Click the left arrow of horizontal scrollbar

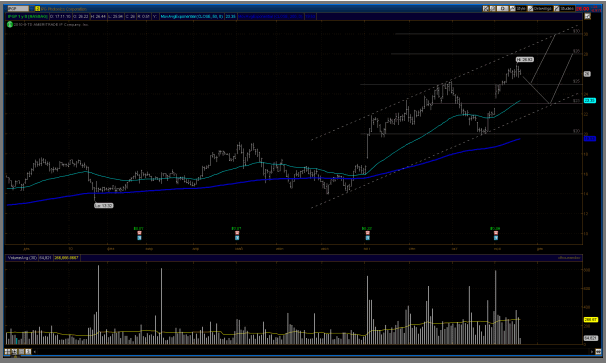click(x=35, y=352)
